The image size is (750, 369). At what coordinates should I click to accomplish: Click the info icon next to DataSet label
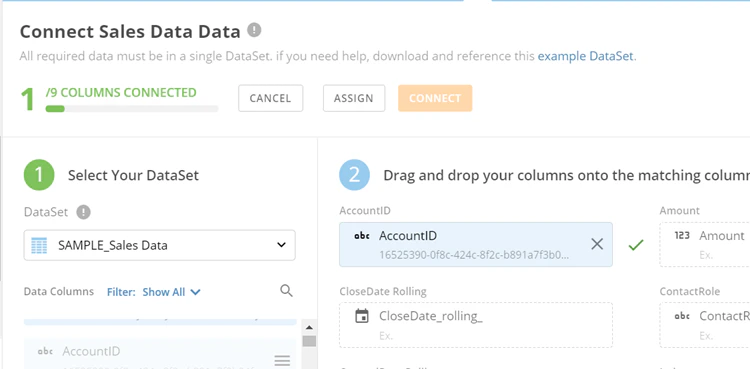[84, 212]
